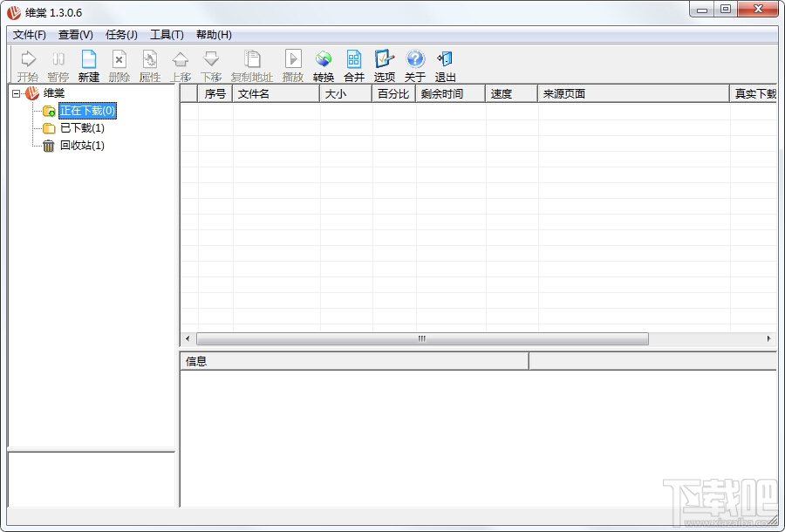Open the 任务(J) menu

point(121,35)
